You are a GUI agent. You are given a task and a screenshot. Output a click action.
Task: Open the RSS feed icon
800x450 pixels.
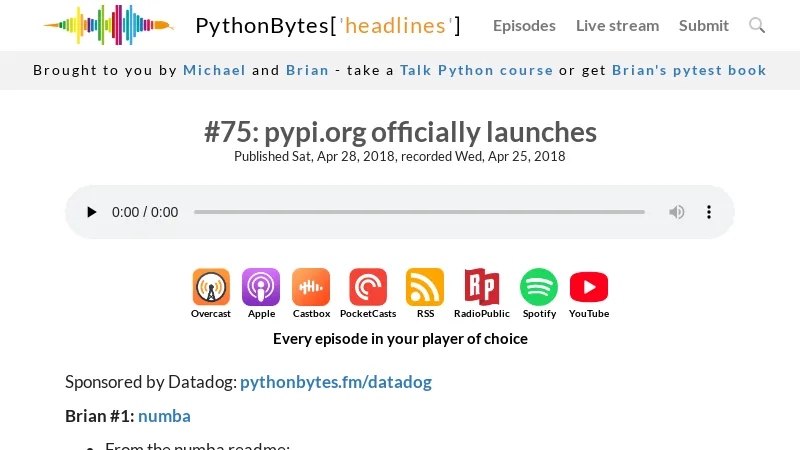click(425, 288)
